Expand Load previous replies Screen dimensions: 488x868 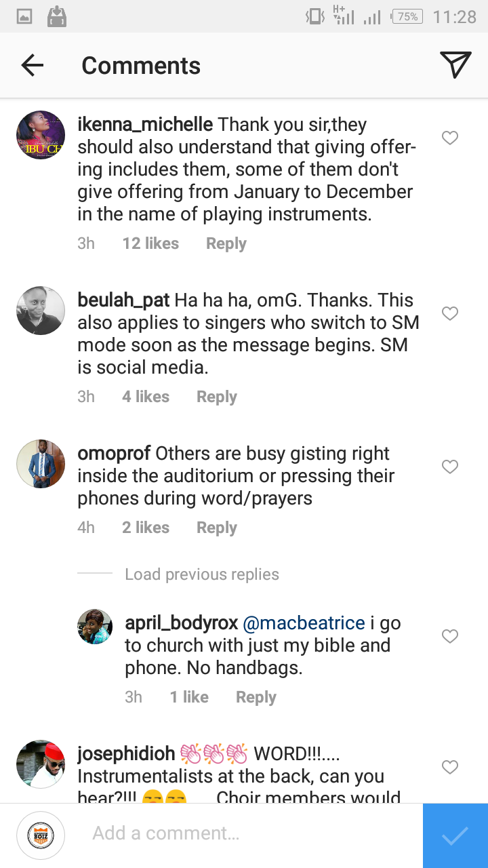[x=202, y=574]
